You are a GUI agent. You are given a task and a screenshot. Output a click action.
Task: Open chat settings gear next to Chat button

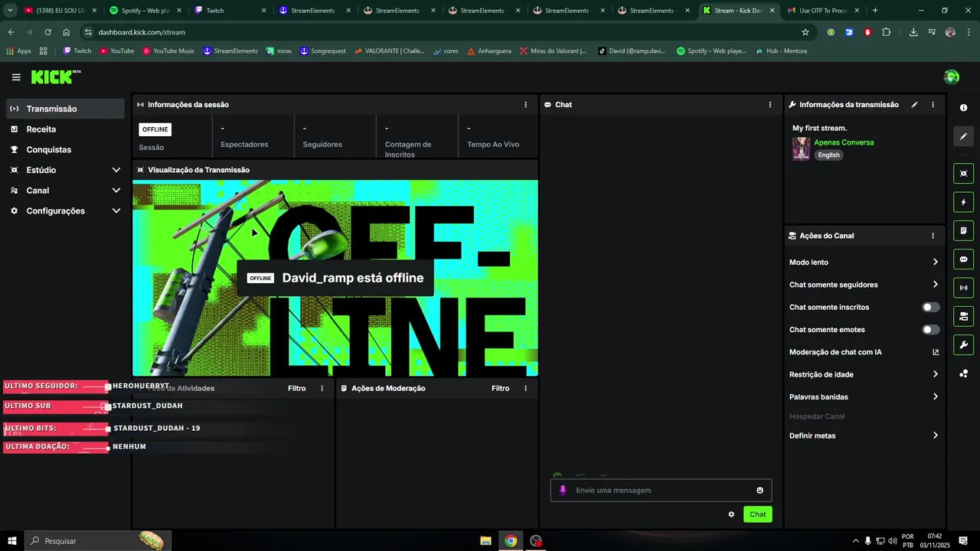pos(731,514)
